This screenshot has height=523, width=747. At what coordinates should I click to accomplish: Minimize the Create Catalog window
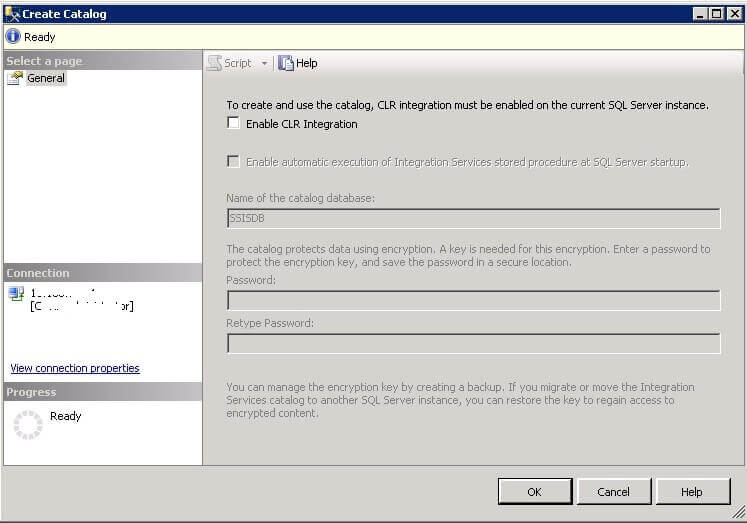[699, 14]
